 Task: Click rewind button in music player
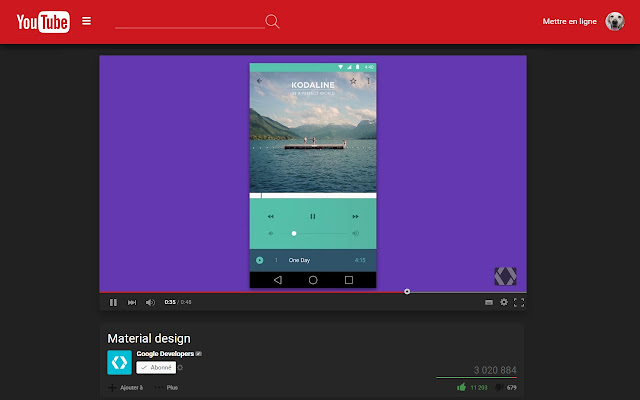pos(271,216)
